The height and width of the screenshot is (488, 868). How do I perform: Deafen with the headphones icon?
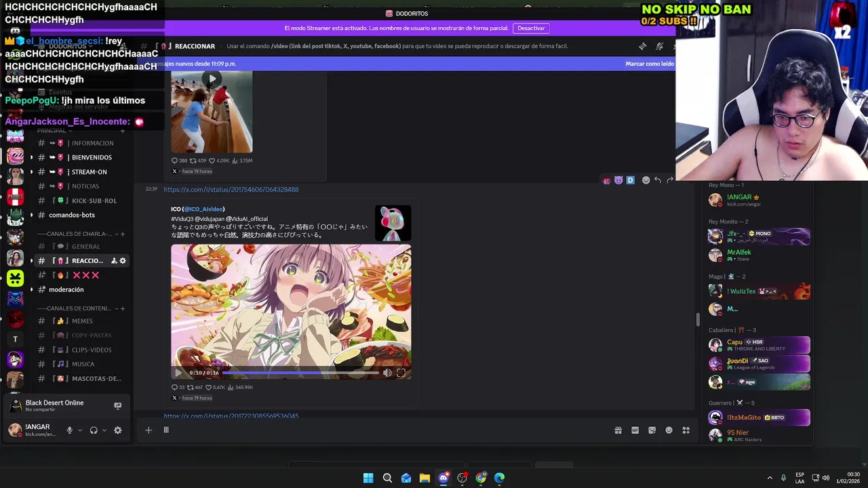(94, 430)
